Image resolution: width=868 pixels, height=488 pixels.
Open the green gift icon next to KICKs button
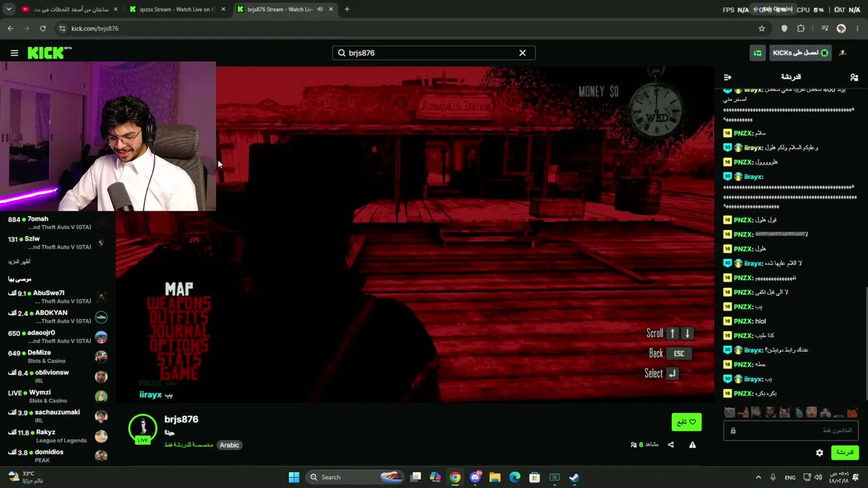tap(757, 53)
